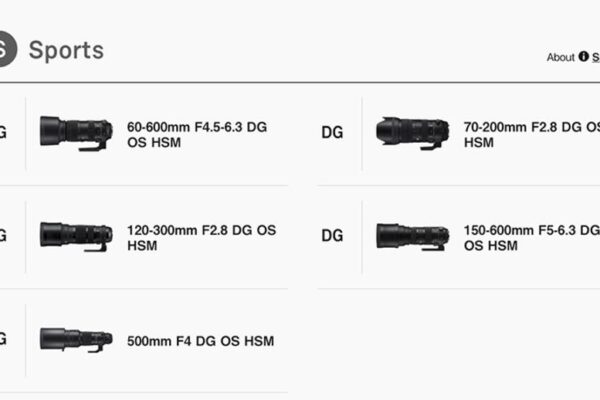The height and width of the screenshot is (400, 600).
Task: Click the About link at top right
Action: [560, 57]
